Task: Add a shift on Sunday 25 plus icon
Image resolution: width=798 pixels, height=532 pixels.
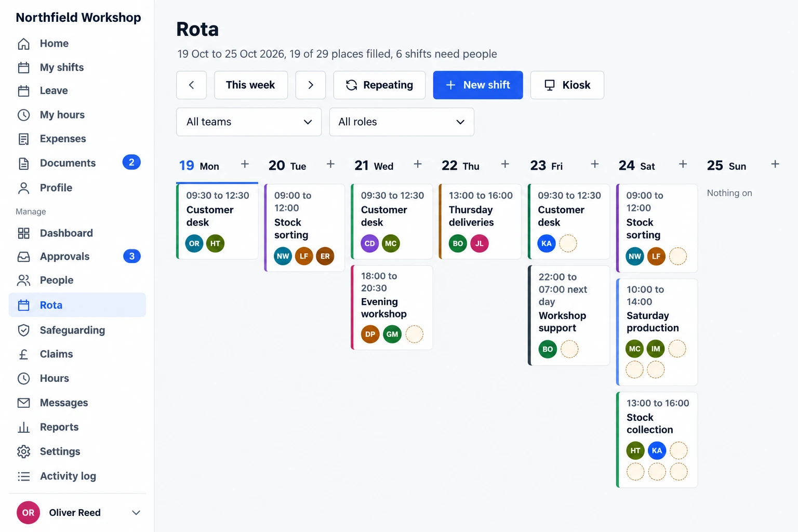Action: (x=775, y=164)
